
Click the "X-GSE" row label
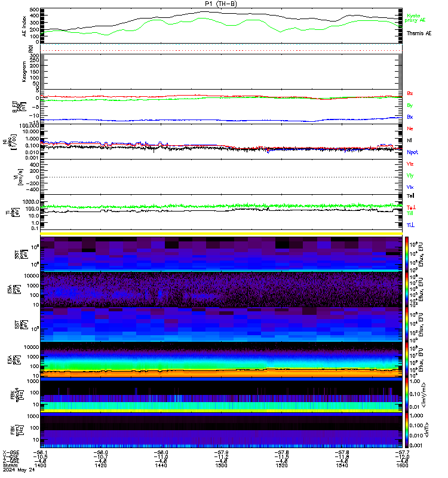tap(11, 452)
